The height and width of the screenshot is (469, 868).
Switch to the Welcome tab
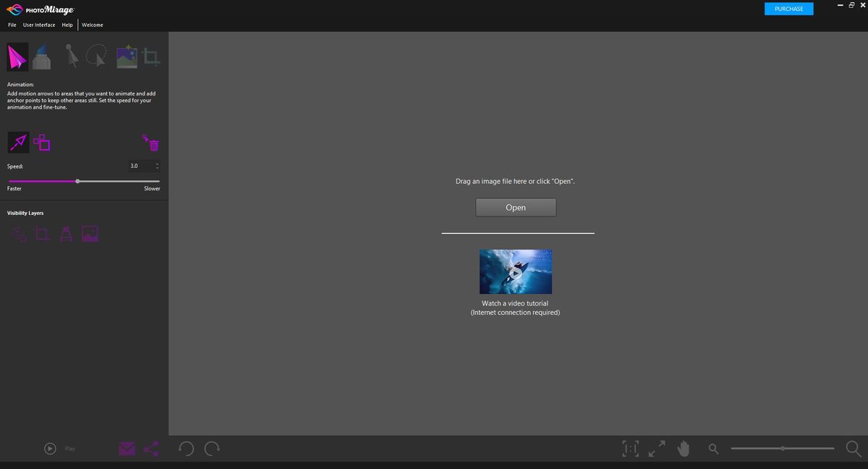point(92,25)
